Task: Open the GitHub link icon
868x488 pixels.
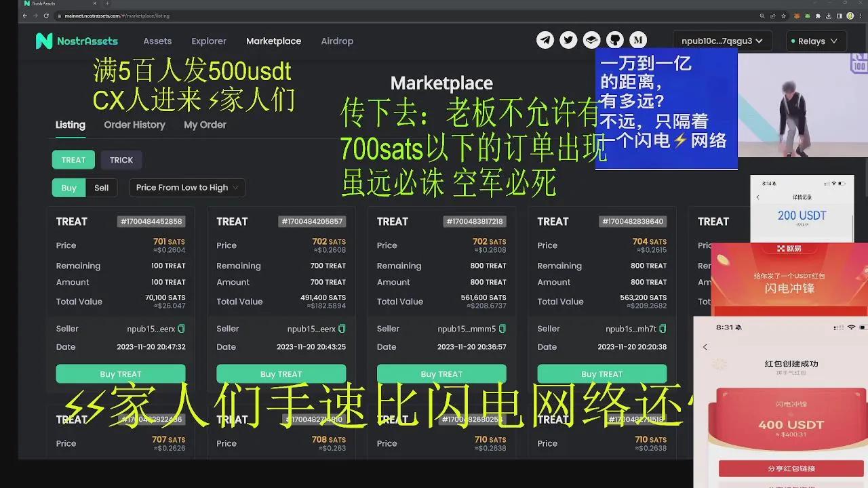Action: [614, 41]
